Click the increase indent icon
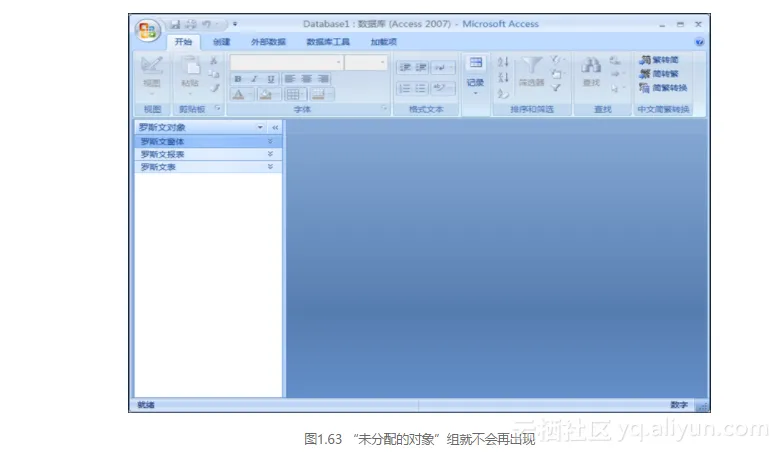The width and height of the screenshot is (780, 452). click(x=421, y=68)
